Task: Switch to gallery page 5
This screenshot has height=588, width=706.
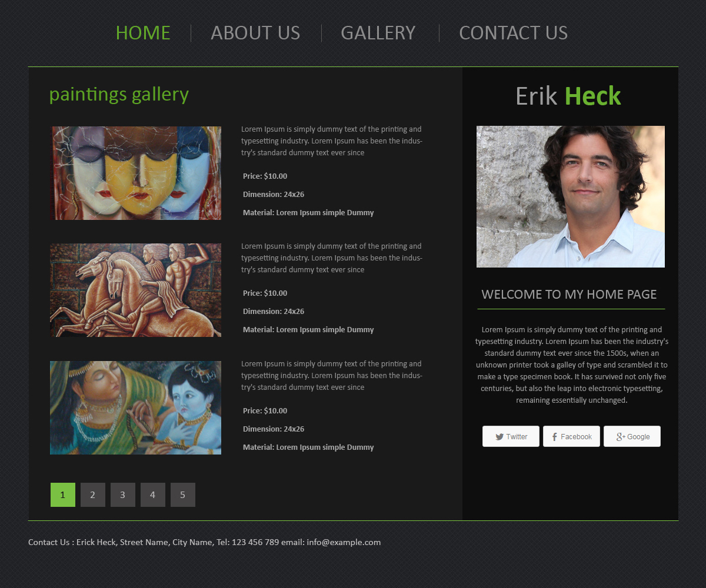Action: pyautogui.click(x=183, y=495)
